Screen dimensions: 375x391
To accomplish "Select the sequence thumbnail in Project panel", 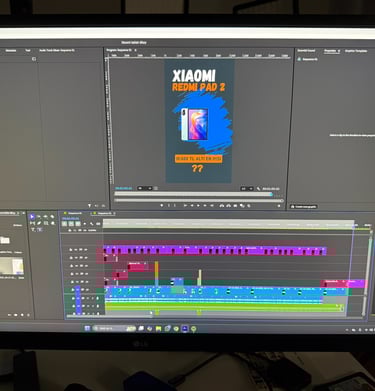I will [x=12, y=267].
